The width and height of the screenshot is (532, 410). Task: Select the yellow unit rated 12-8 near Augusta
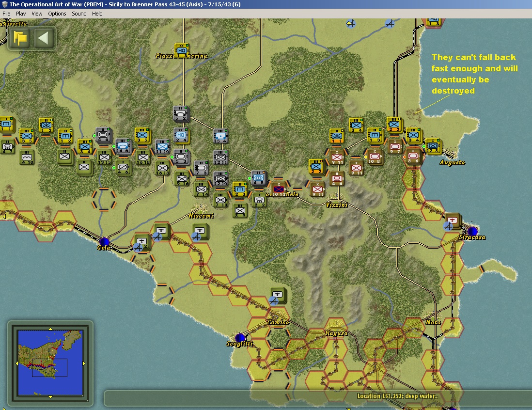pos(433,146)
